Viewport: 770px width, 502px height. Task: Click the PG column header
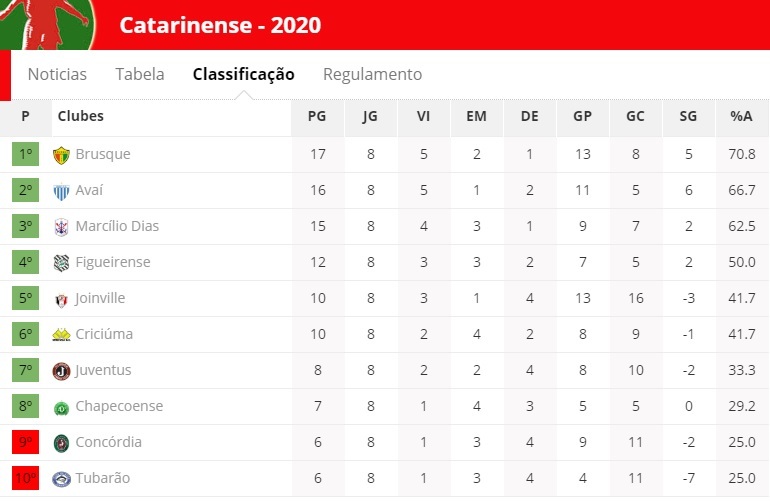point(317,116)
